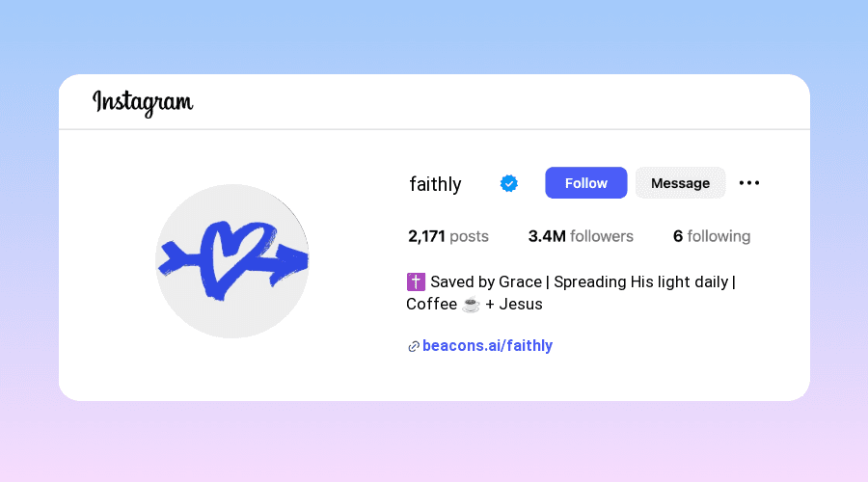Click the Instagram wordmark logo

point(143,102)
